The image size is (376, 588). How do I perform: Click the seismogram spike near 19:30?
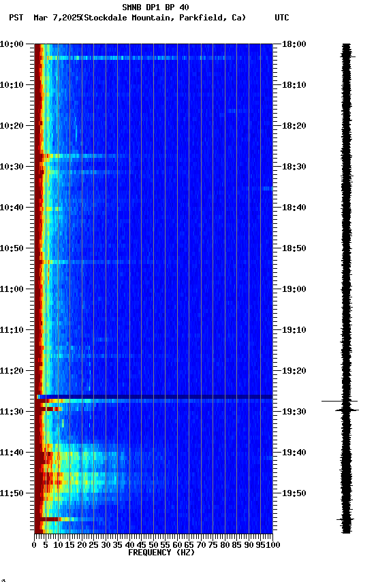pos(347,410)
